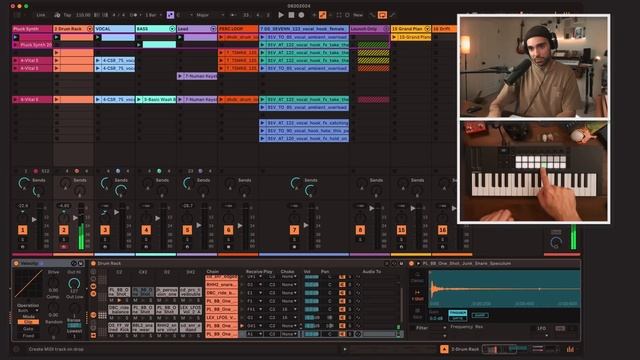
Task: Toggle the sampler device on/off switch
Action: [411, 264]
